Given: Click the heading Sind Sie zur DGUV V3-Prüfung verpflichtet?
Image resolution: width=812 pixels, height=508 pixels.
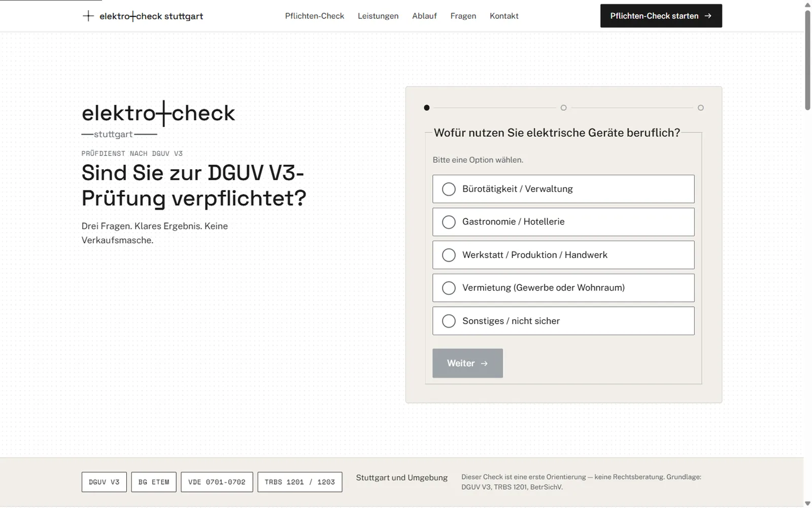Looking at the screenshot, I should click(194, 185).
